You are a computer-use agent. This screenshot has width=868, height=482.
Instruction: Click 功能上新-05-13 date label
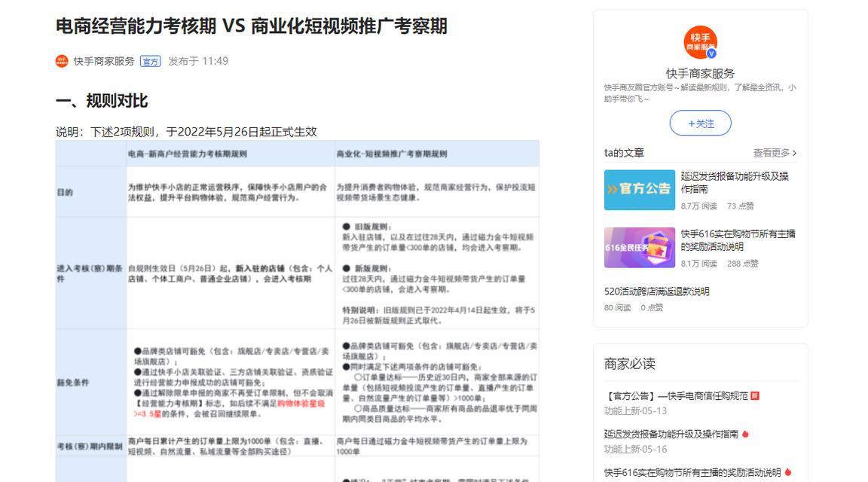[x=635, y=410]
